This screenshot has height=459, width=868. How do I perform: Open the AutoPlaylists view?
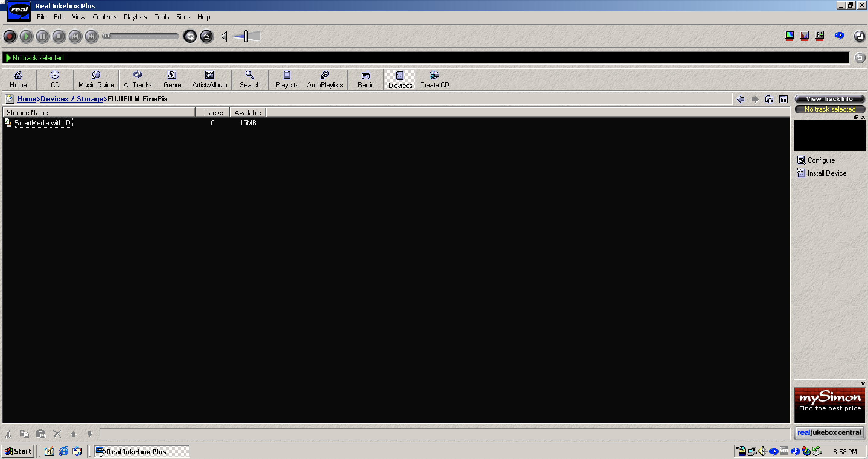(x=325, y=80)
